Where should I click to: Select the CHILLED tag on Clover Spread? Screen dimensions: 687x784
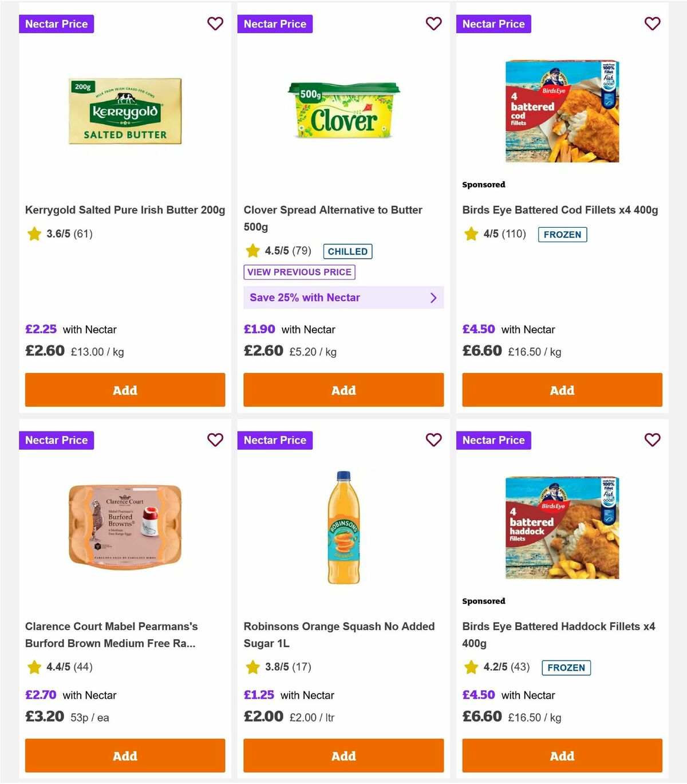tap(347, 251)
